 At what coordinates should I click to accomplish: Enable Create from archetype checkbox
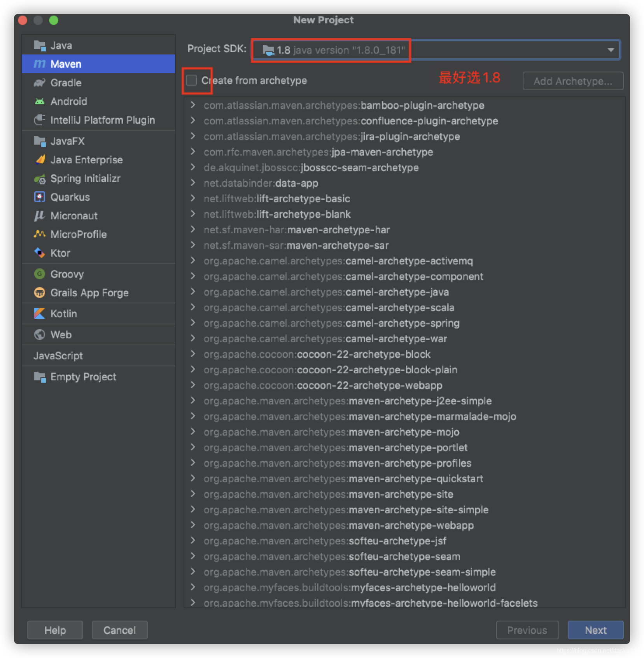pyautogui.click(x=191, y=80)
